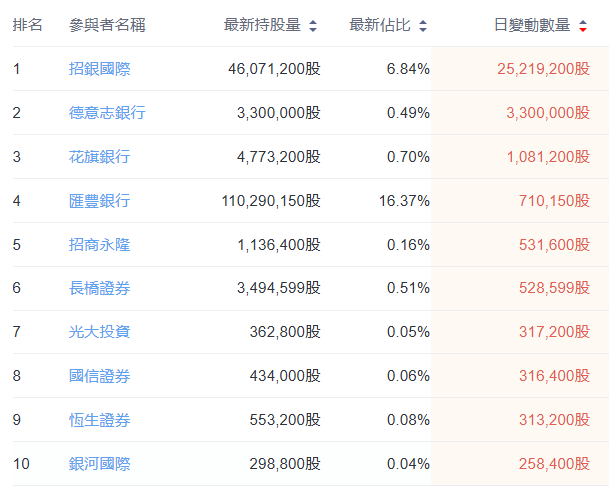Select daily change 25,219,200股
The height and width of the screenshot is (489, 609).
544,69
